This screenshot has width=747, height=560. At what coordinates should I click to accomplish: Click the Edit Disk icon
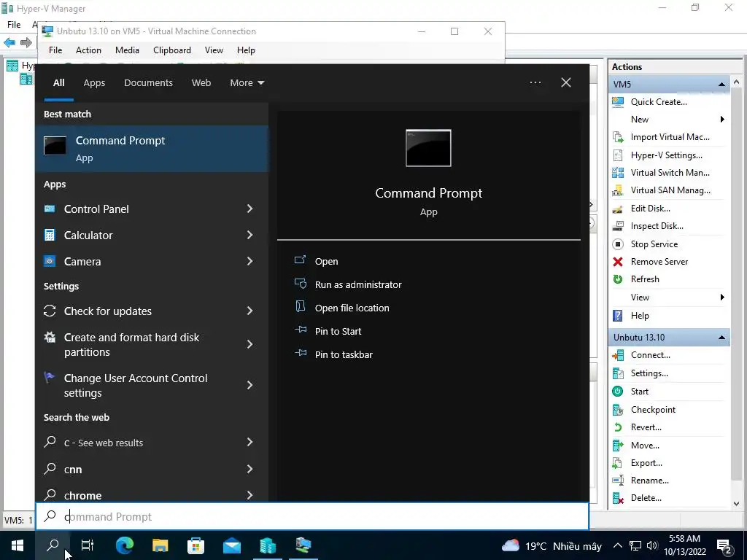(x=618, y=209)
